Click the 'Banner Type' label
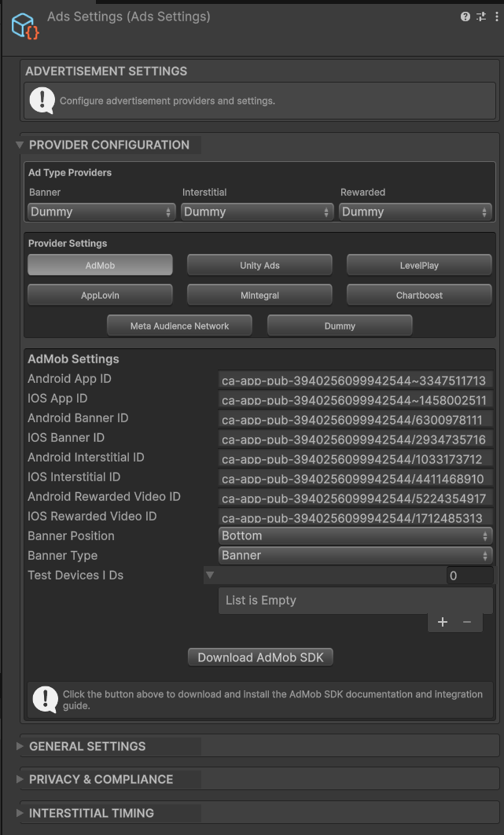 click(62, 555)
